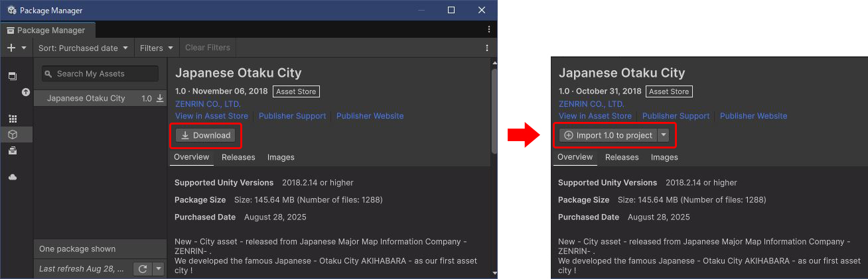Open the In Project packages sidebar icon
Viewport: 868px width, 279px height.
[x=13, y=76]
